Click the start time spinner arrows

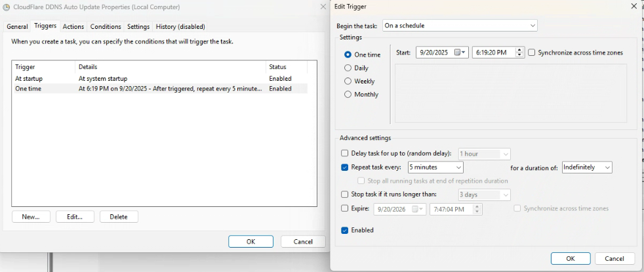coord(520,53)
